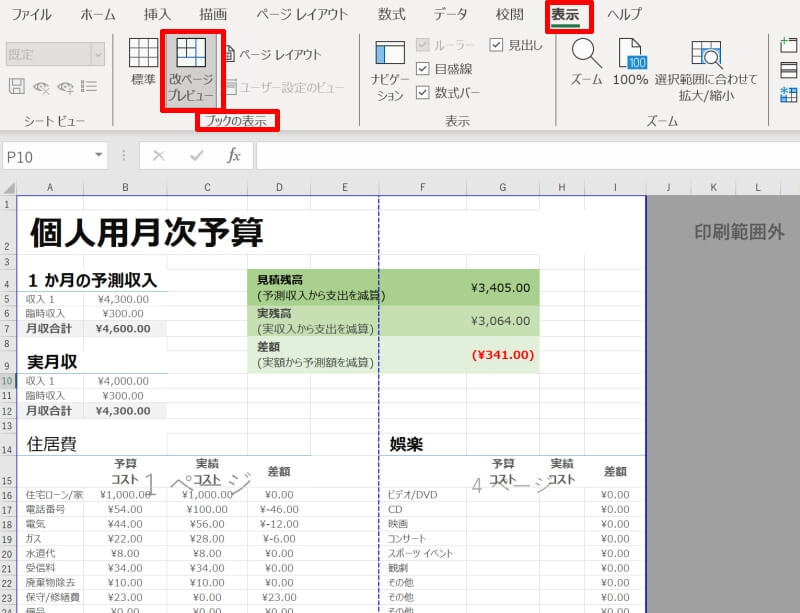Click the fx insert function icon

(234, 156)
